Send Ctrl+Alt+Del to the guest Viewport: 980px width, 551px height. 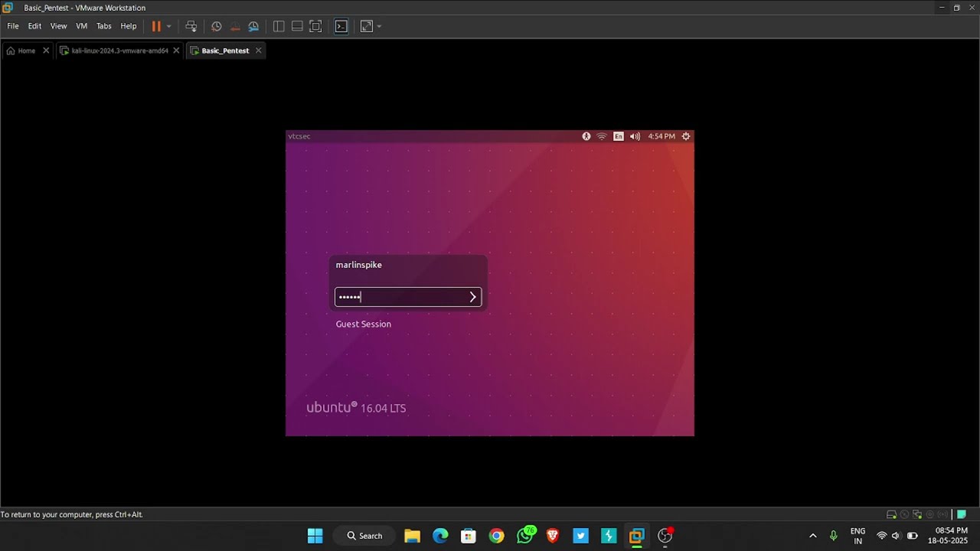point(191,26)
